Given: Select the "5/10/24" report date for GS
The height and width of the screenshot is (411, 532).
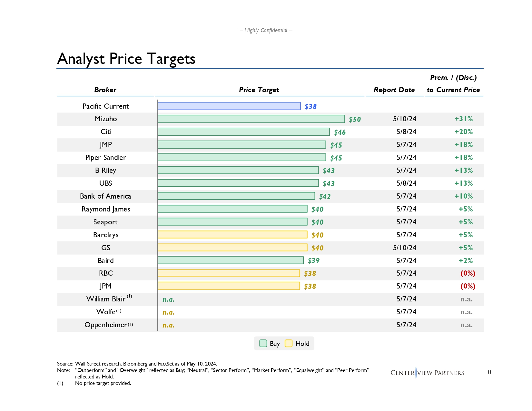Looking at the screenshot, I should point(405,248).
